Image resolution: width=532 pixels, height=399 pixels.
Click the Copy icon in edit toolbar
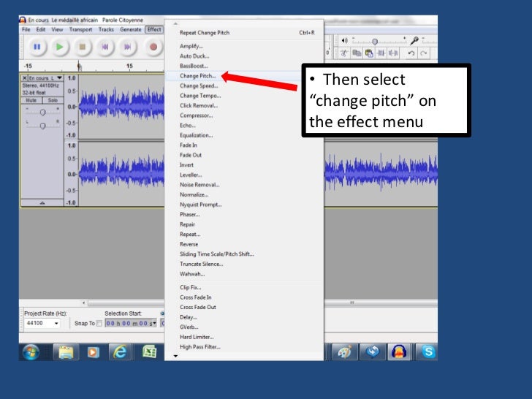coord(357,53)
